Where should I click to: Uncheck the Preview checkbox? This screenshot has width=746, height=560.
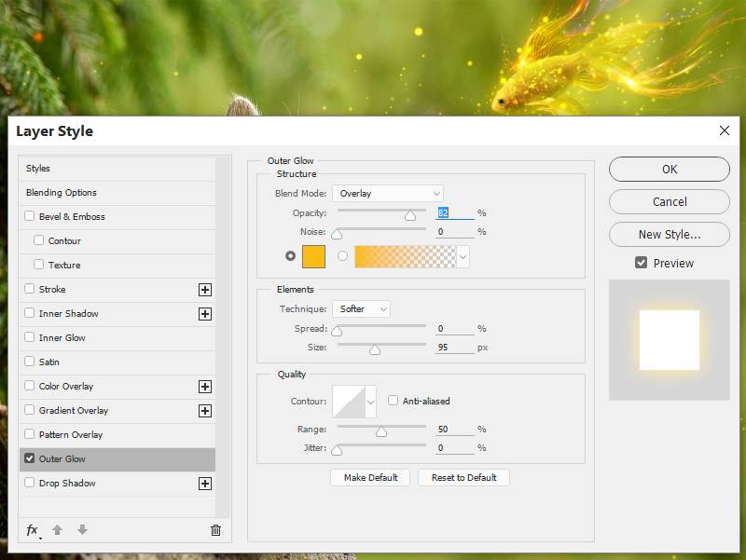641,263
